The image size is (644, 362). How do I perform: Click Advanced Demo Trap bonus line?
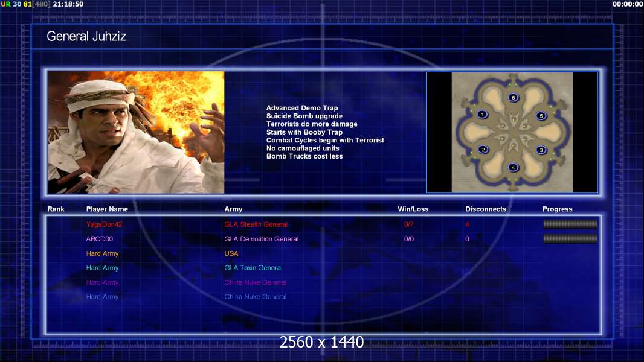click(302, 108)
